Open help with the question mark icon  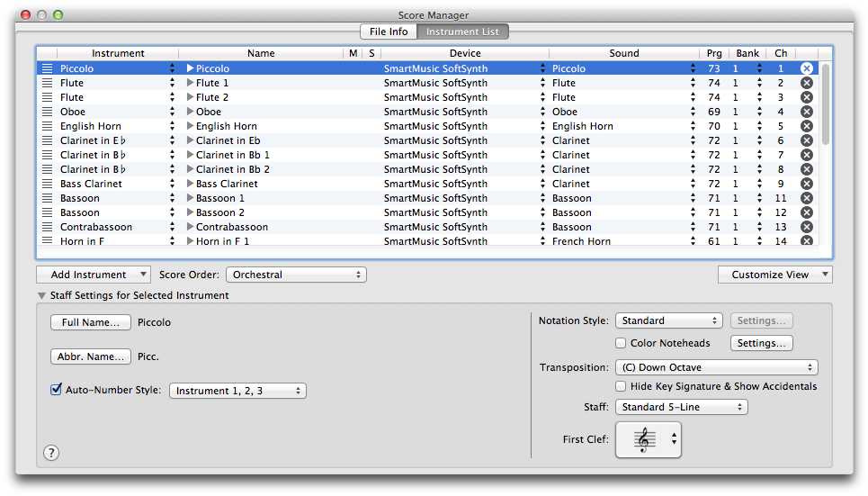(x=51, y=453)
